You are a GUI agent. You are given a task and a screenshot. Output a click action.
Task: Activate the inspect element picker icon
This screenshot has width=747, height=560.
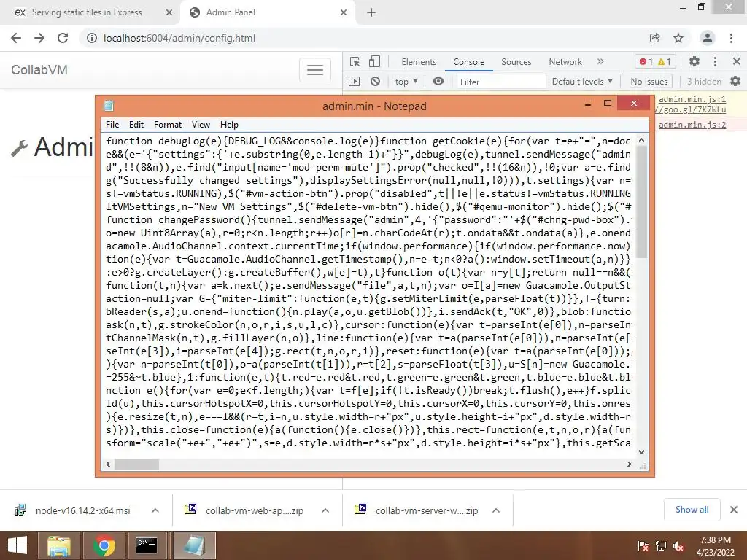[x=355, y=62]
